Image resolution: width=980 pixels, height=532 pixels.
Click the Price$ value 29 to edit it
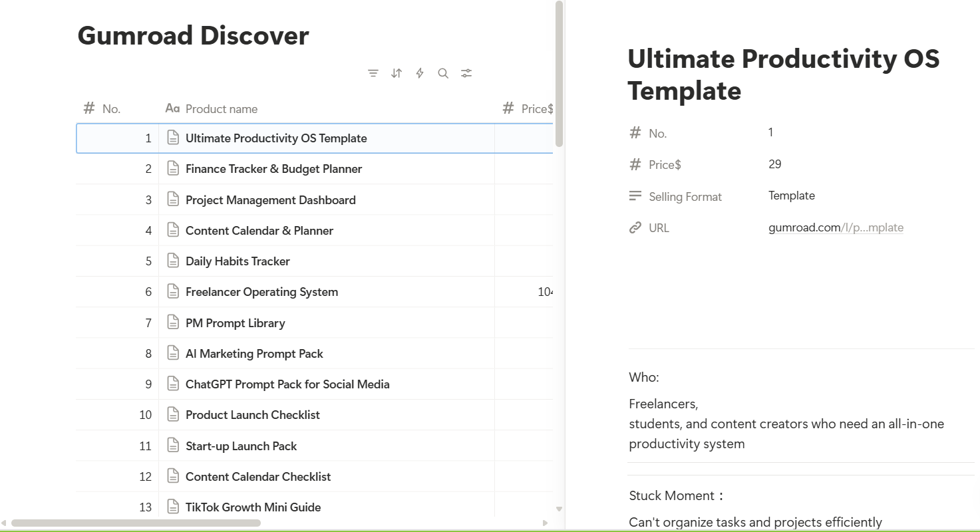[x=774, y=164]
